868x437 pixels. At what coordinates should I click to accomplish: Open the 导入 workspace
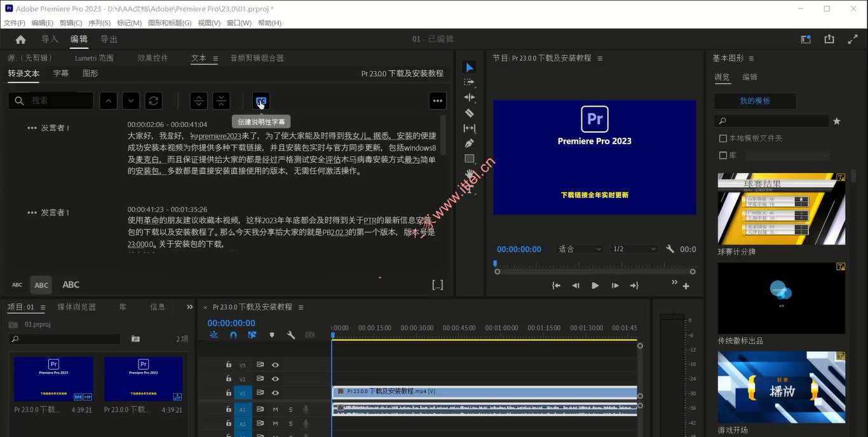click(50, 39)
